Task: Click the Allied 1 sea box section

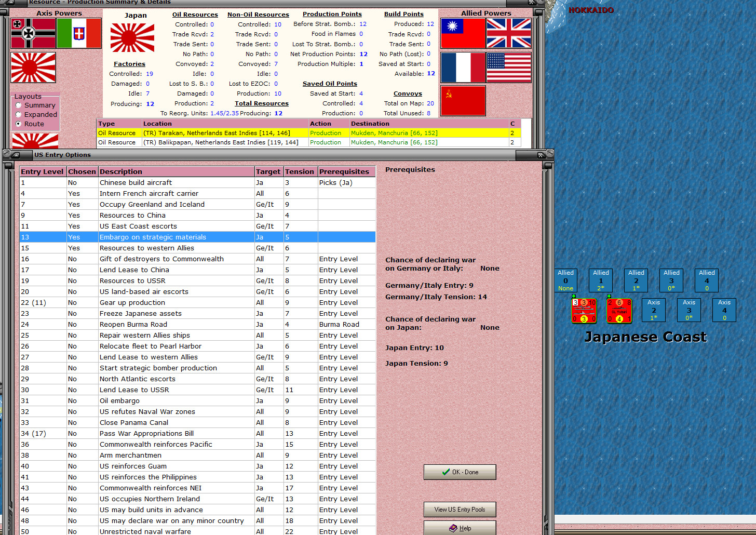Action: click(x=601, y=280)
